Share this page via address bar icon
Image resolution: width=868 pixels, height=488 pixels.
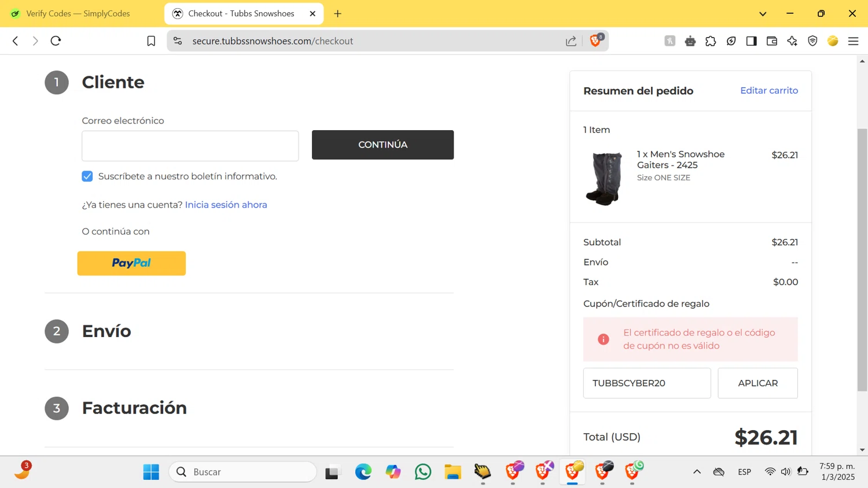[571, 41]
